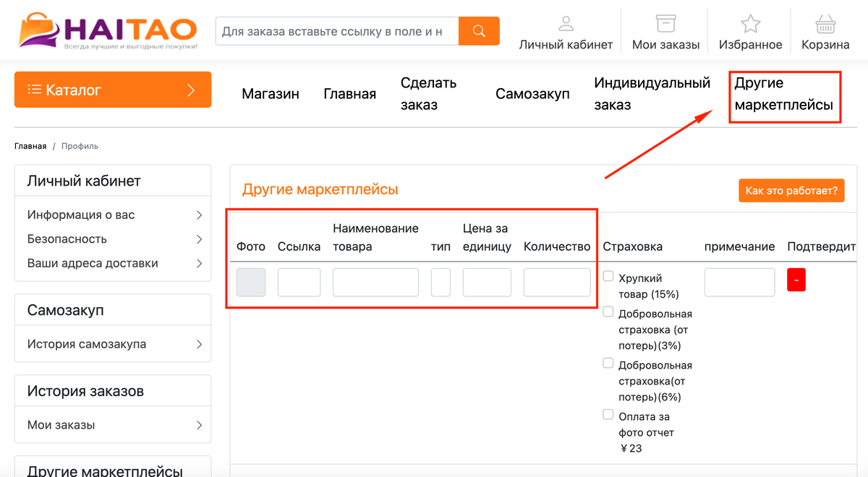The image size is (868, 477).
Task: Check Добровольная страховка (6%) option
Action: [x=608, y=363]
